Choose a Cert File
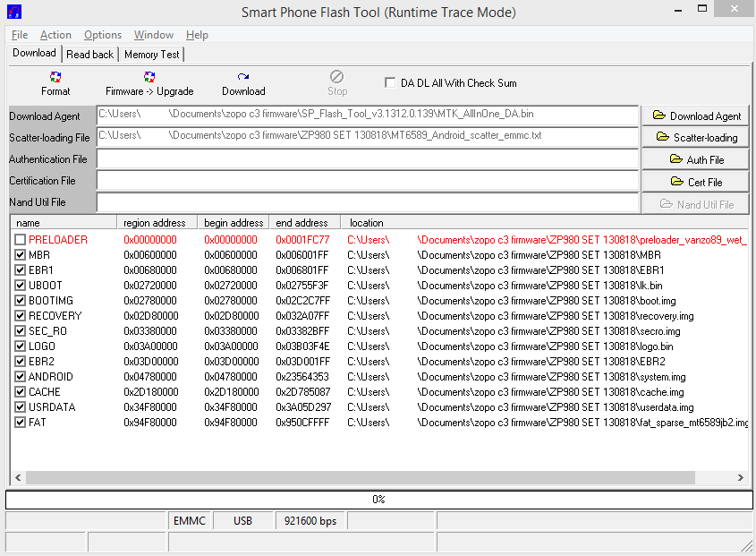Viewport: 756px width, 556px height. [696, 182]
